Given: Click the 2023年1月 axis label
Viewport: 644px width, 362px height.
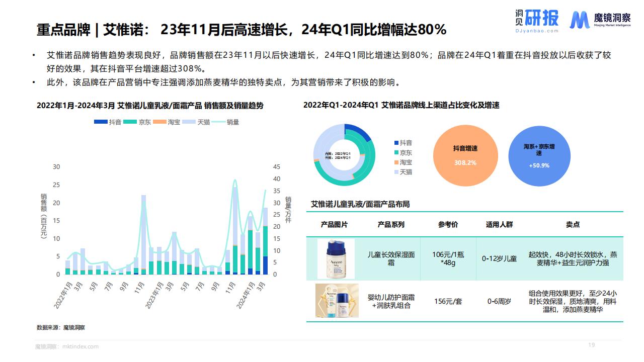Looking at the screenshot, I should (x=154, y=295).
